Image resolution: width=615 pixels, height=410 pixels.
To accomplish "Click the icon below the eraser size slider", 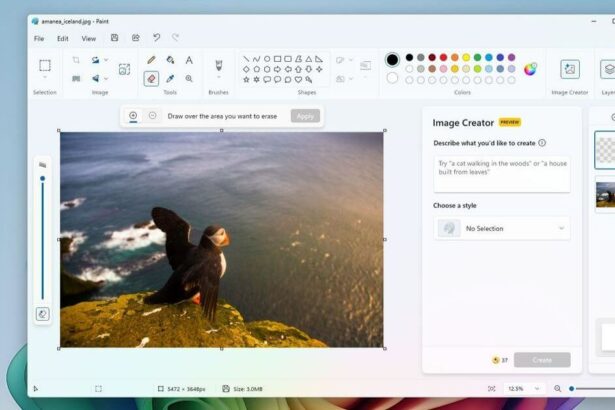I will point(43,314).
